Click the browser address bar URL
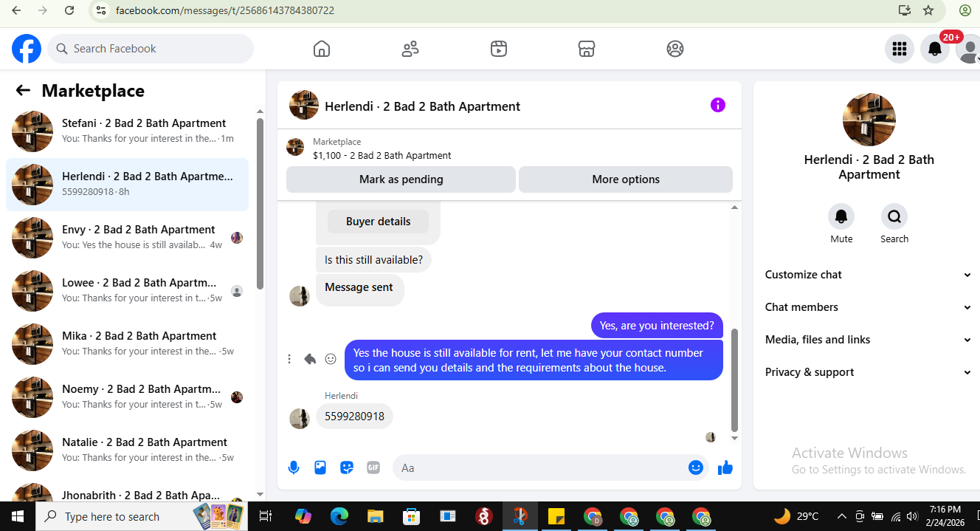Image resolution: width=980 pixels, height=531 pixels. point(225,10)
